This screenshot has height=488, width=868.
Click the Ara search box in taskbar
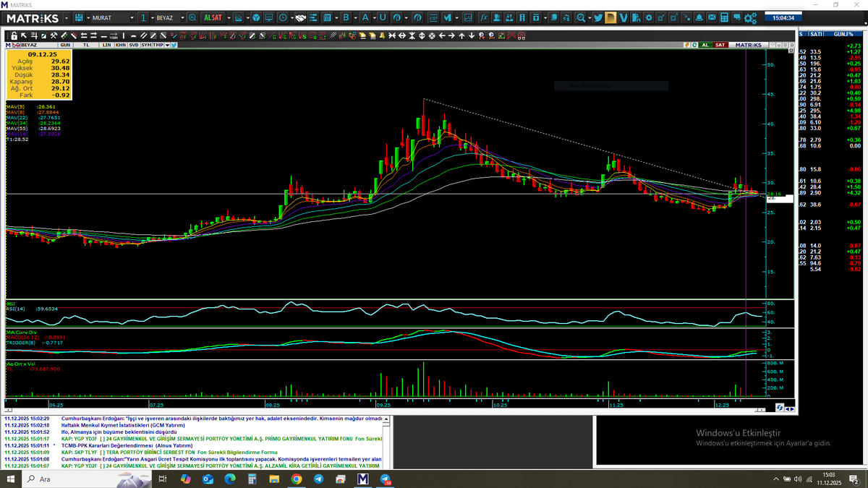point(87,479)
